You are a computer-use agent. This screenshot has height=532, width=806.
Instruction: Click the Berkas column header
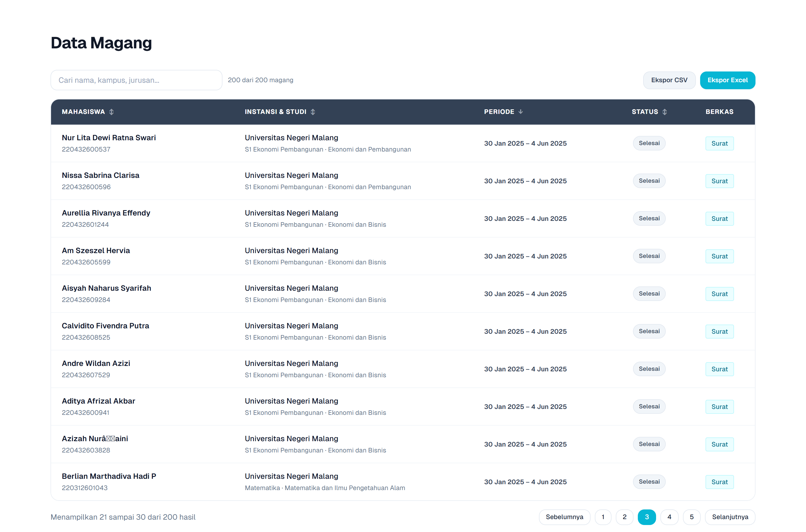pyautogui.click(x=719, y=112)
